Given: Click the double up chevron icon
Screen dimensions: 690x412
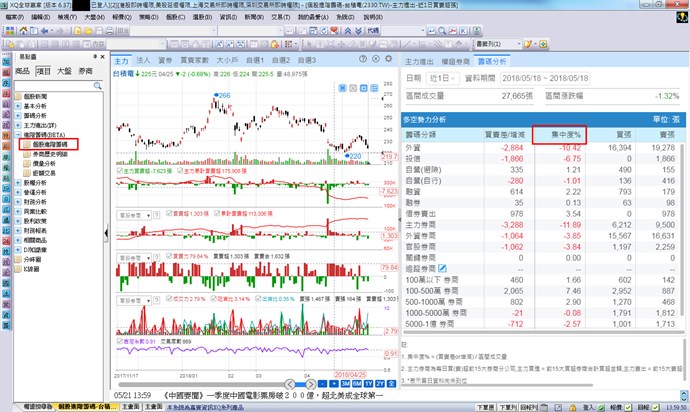Looking at the screenshot, I should (x=348, y=31).
